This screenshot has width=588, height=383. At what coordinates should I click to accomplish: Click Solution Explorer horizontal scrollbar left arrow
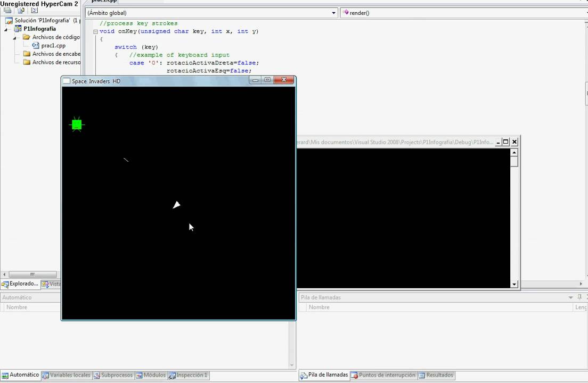pyautogui.click(x=4, y=274)
